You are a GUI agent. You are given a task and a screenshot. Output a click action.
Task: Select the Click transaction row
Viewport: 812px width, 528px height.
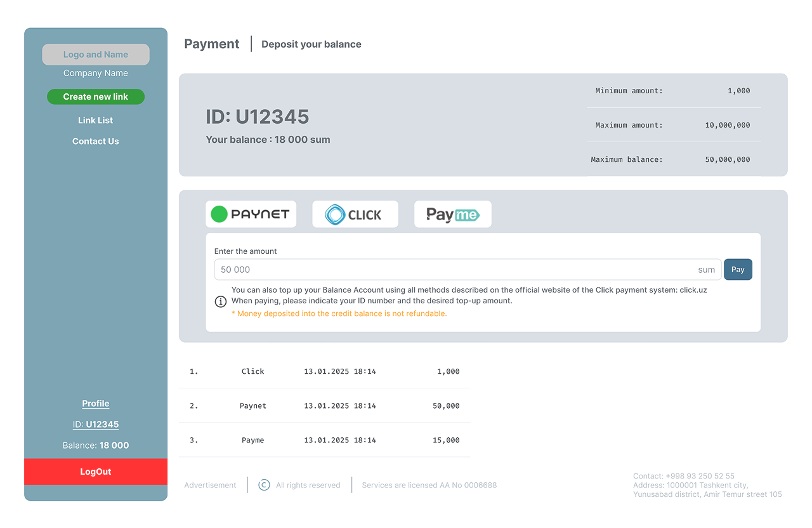(324, 372)
